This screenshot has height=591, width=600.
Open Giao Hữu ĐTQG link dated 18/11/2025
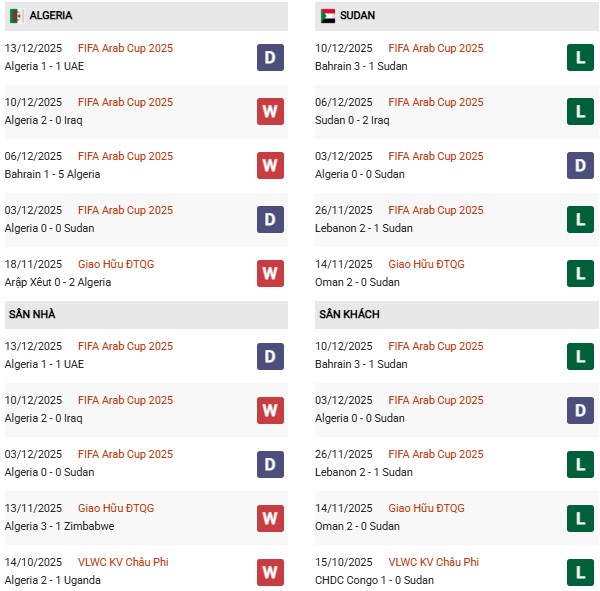tap(116, 264)
